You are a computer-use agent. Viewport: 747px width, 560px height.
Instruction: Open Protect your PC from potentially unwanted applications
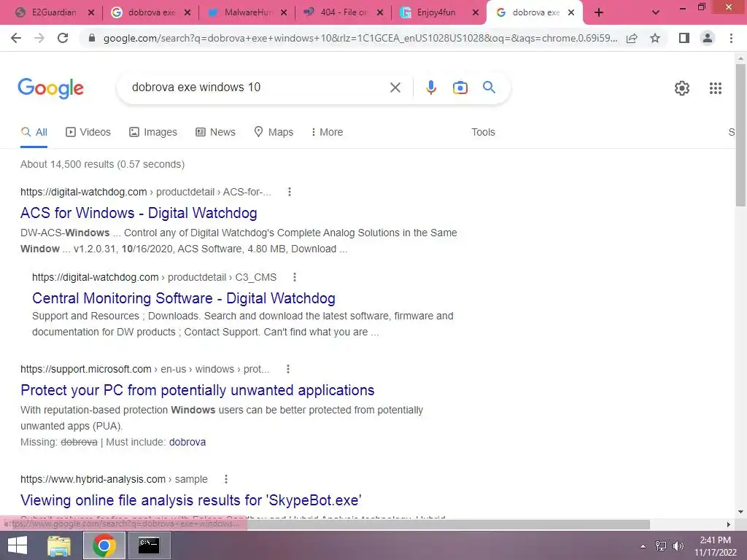[x=197, y=390]
